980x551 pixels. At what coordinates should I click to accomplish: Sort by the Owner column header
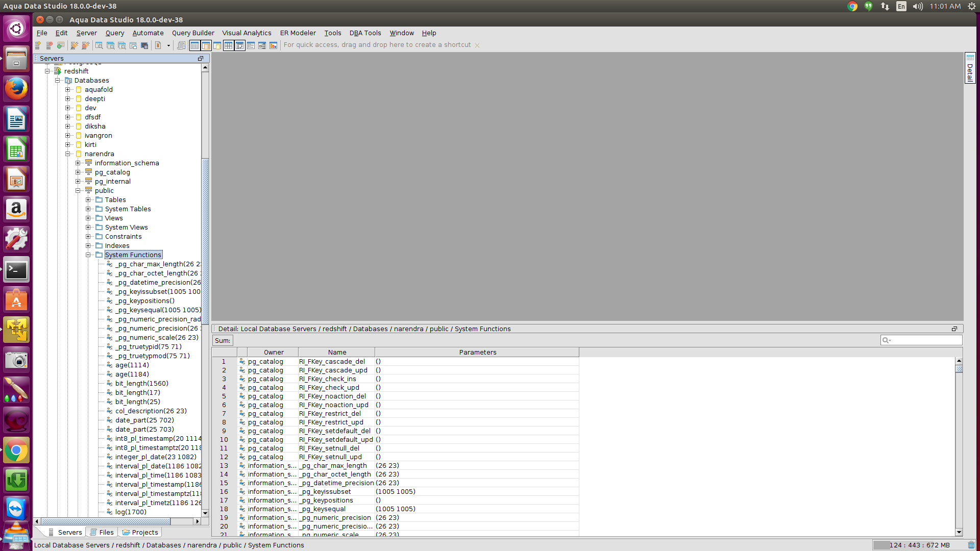click(274, 353)
